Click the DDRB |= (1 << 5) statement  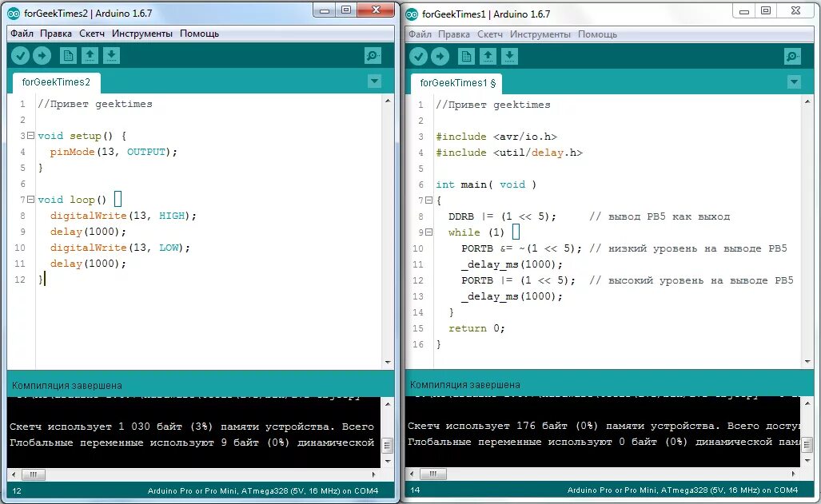point(502,216)
